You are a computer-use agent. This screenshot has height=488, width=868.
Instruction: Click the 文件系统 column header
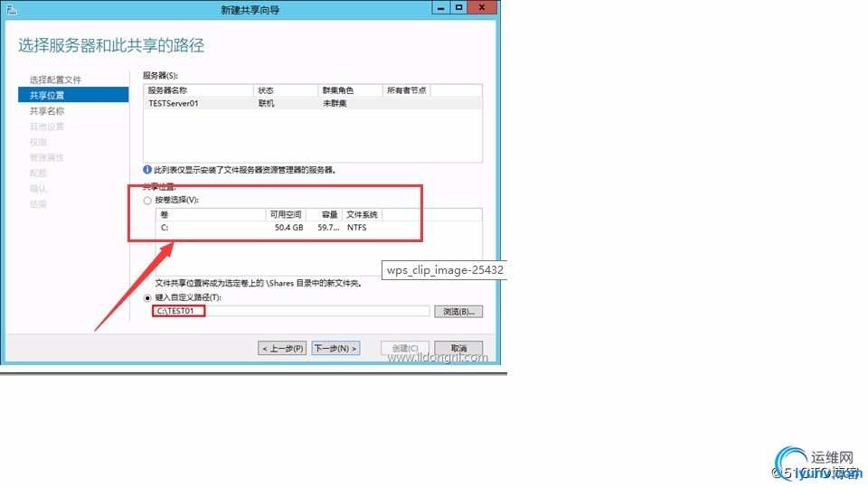point(362,215)
